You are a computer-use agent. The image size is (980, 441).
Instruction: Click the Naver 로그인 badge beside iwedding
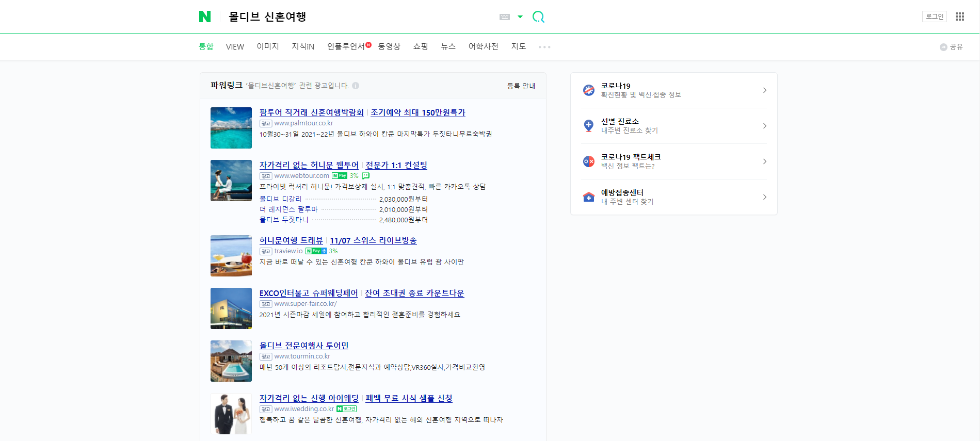(x=347, y=409)
